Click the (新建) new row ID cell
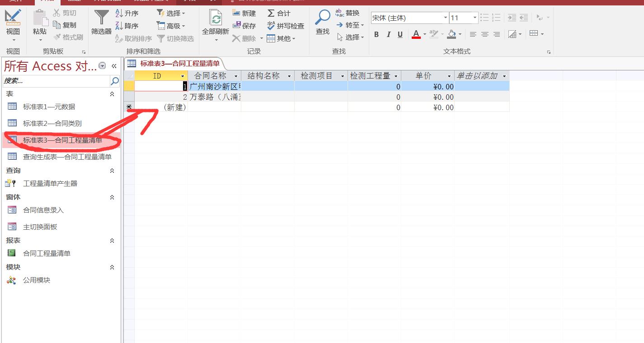 click(161, 107)
